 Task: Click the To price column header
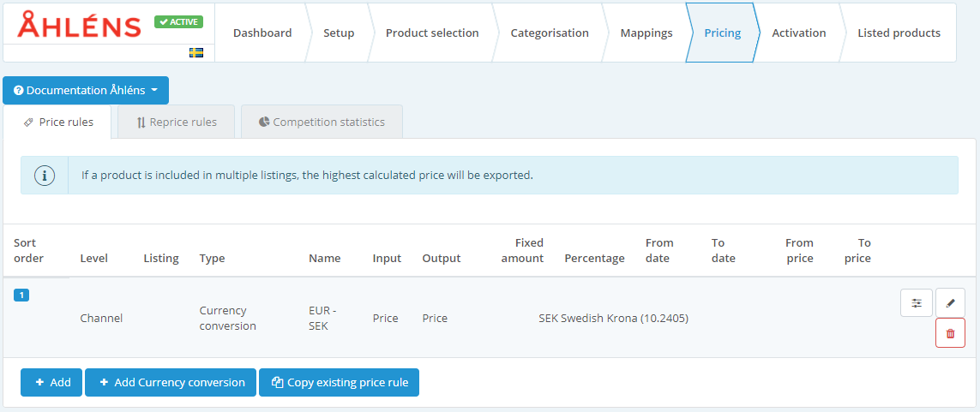(x=857, y=250)
